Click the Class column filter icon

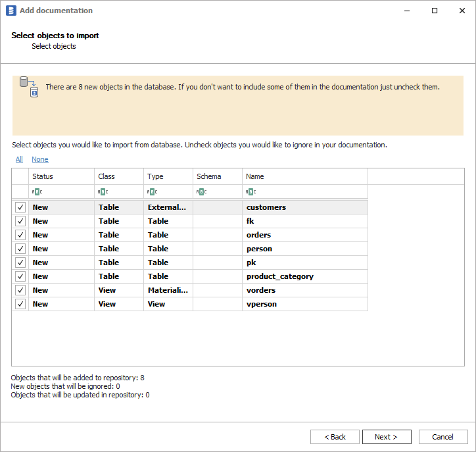tap(102, 192)
